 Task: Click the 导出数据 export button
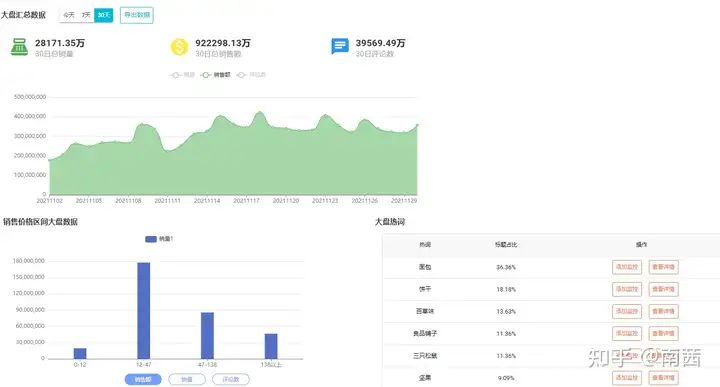point(137,15)
